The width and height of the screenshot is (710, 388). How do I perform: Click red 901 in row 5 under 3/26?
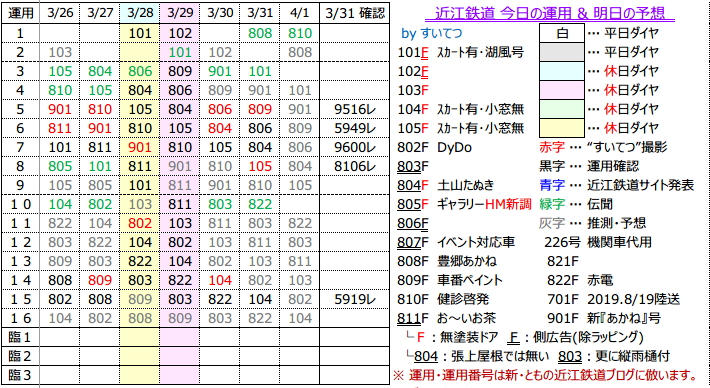pyautogui.click(x=60, y=109)
